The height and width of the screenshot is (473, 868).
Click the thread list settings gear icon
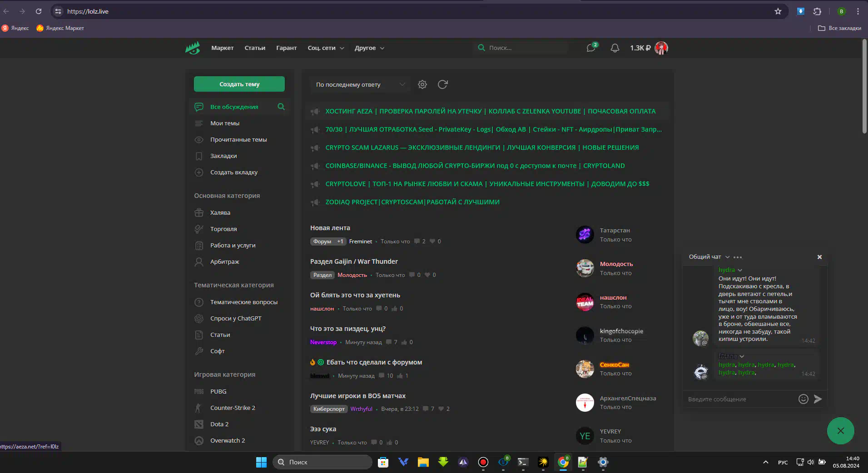coord(422,84)
